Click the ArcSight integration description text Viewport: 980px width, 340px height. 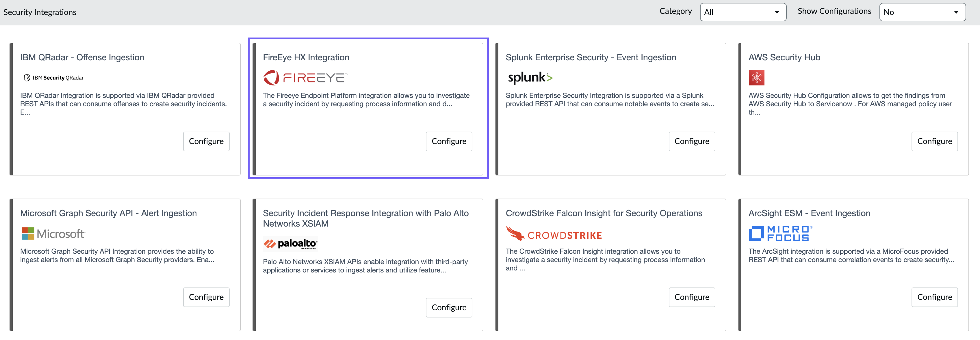pos(851,255)
